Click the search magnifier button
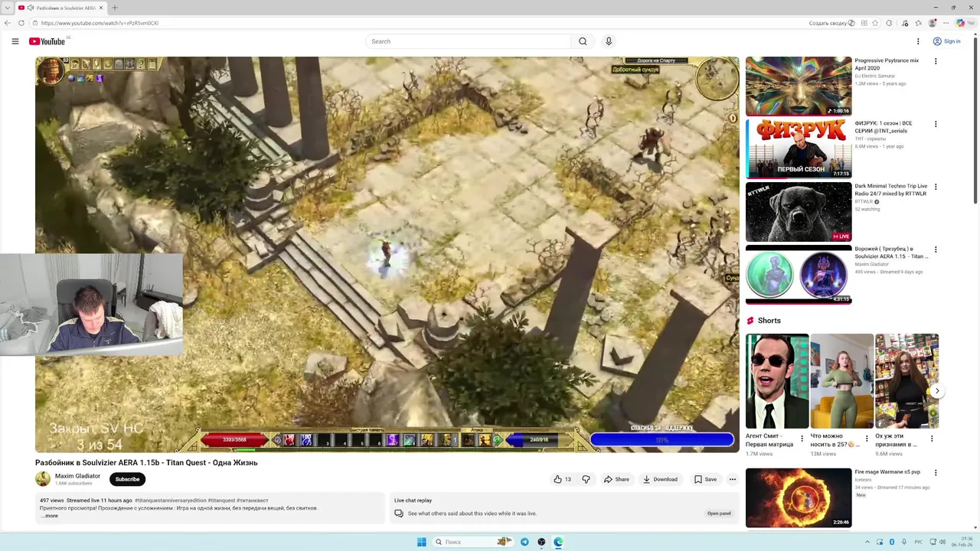The image size is (980, 551). click(x=583, y=41)
